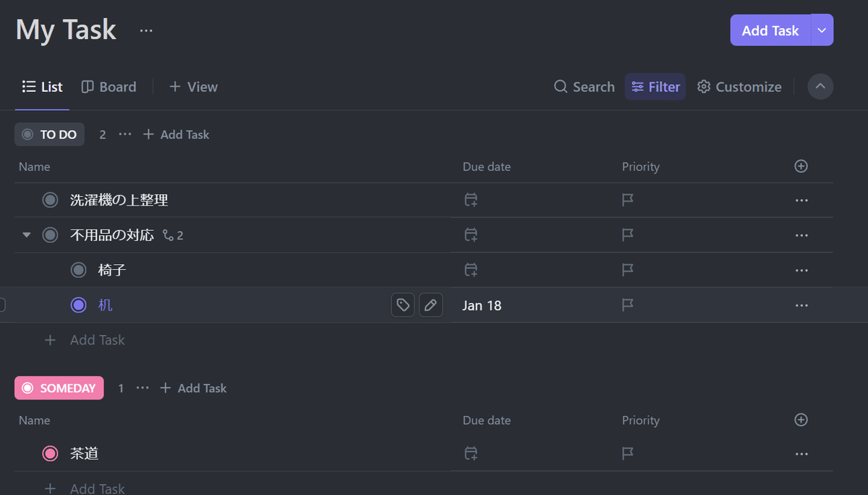Open dropdown arrow next to Add Task button
868x495 pixels.
pos(822,30)
